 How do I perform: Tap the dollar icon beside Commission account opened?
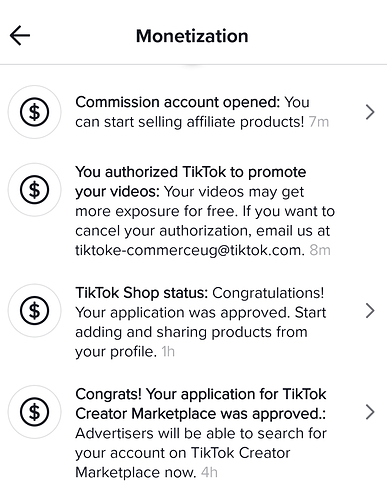[x=35, y=112]
